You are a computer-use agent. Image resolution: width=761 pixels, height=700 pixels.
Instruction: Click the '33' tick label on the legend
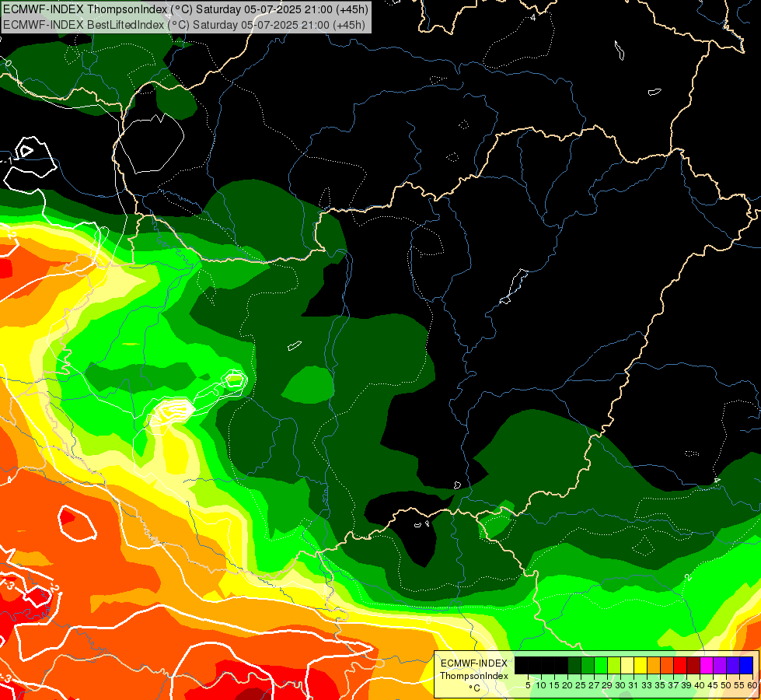[647, 685]
